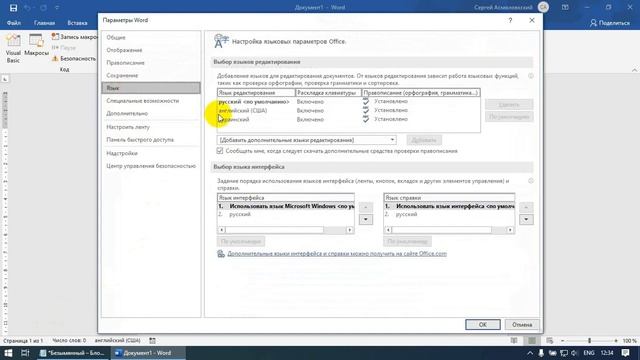Select Quick Access Toolbar category
Screen dimensions: 640x360
tap(151, 140)
